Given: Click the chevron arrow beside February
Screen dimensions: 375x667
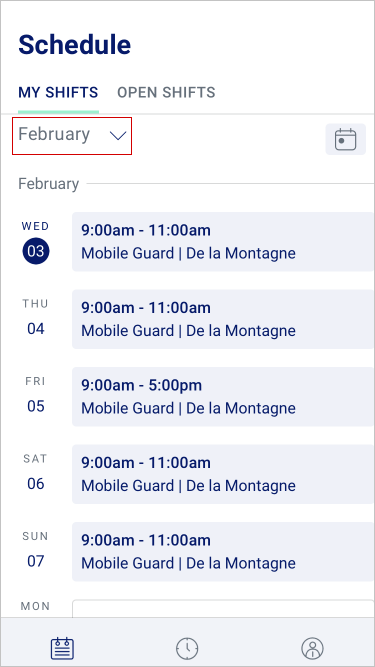Looking at the screenshot, I should tap(118, 136).
